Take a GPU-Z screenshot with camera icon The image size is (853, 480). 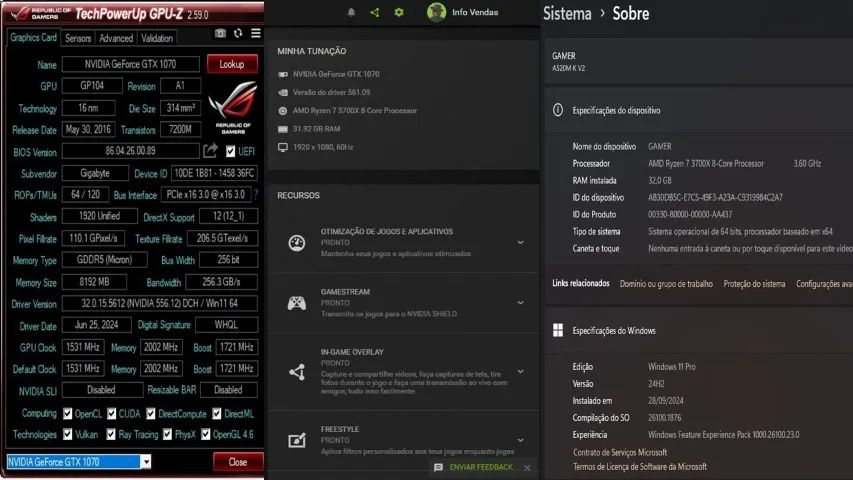pos(220,33)
